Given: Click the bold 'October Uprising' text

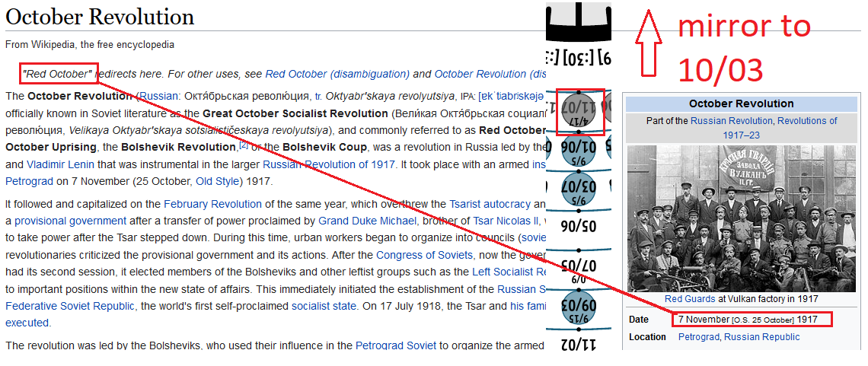Looking at the screenshot, I should (51, 148).
